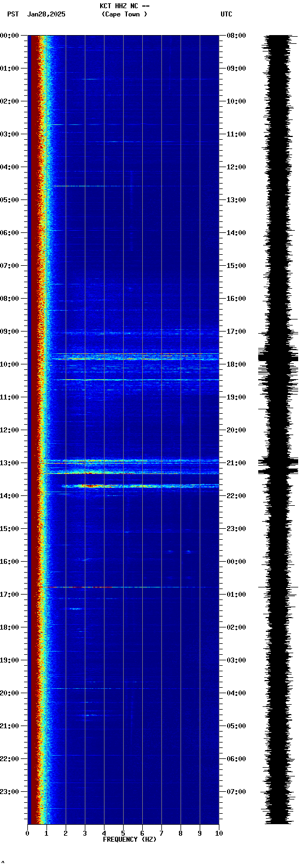Click the frequency axis tick label '10'

coord(219,833)
